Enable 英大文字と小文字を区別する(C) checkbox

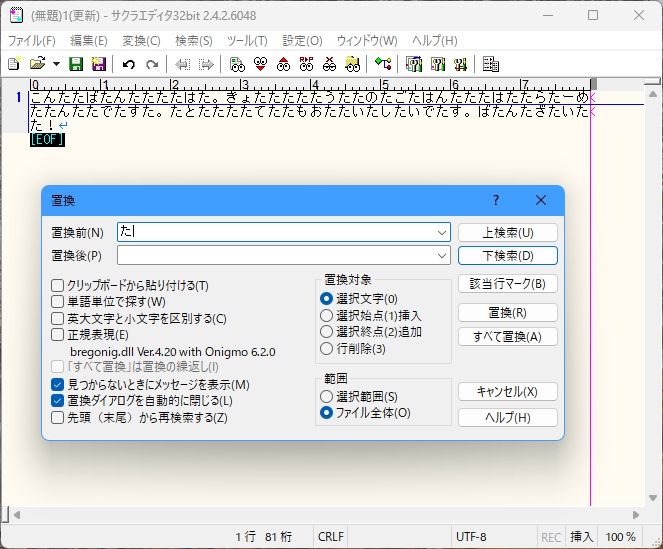58,318
